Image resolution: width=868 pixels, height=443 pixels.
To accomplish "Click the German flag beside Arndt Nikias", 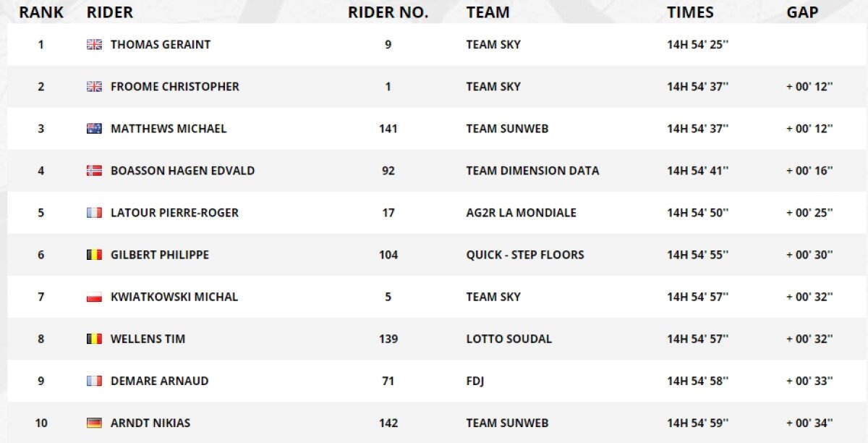I will tap(94, 423).
